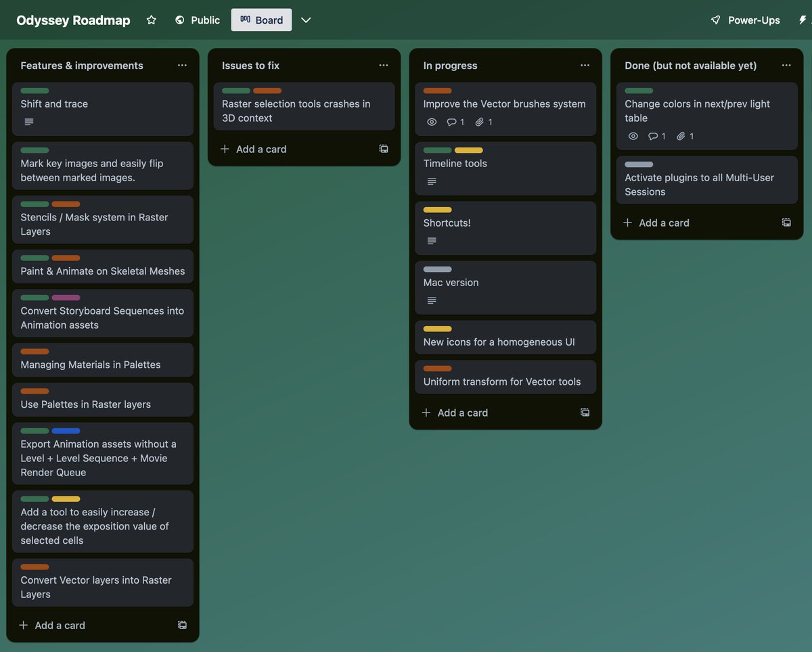The image size is (812, 652).
Task: Add a card to Features & improvements
Action: coord(52,625)
